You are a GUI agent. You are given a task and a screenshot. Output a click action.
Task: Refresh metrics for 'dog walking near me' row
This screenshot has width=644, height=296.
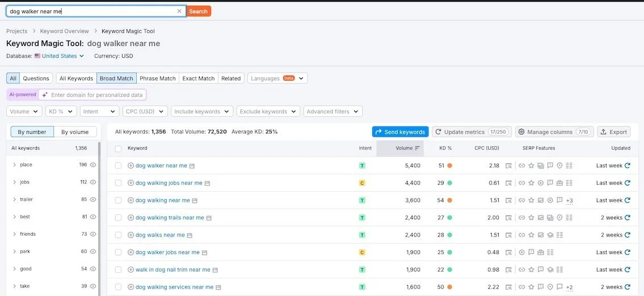pos(627,200)
